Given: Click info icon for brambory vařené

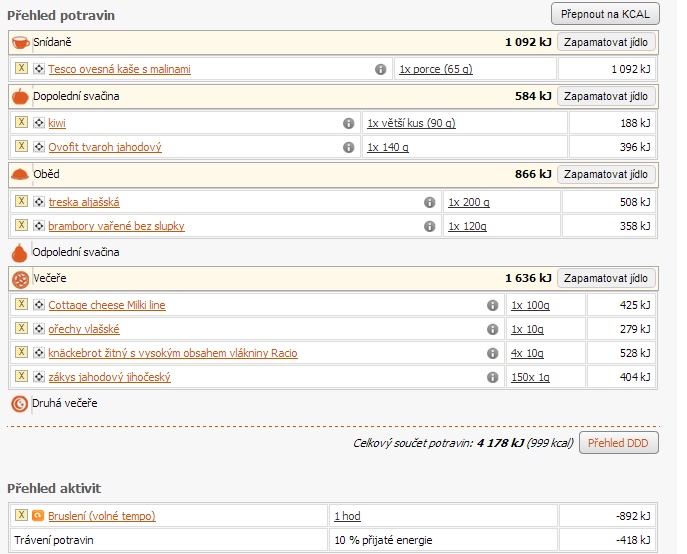Looking at the screenshot, I should pos(429,226).
